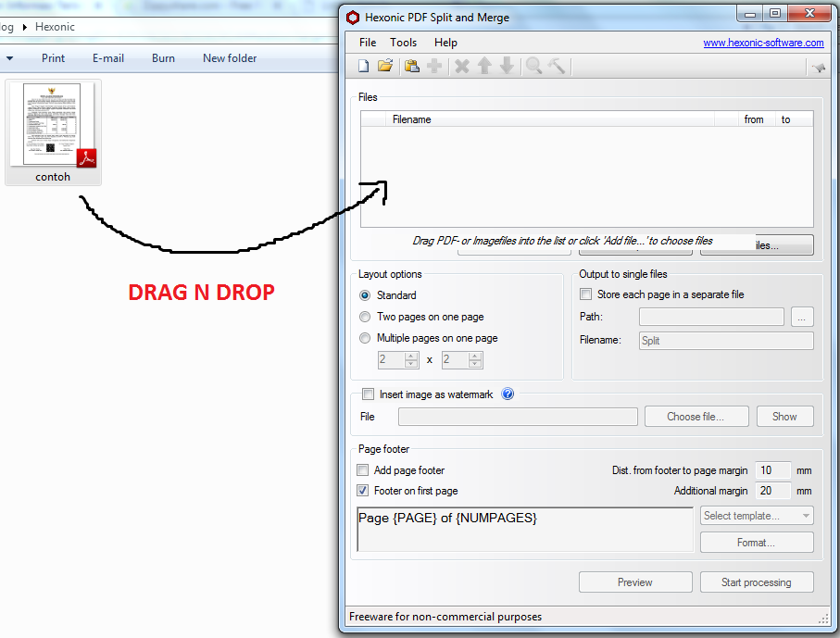The height and width of the screenshot is (638, 840).
Task: Click the magnifier Preview toolbar icon
Action: (x=533, y=66)
